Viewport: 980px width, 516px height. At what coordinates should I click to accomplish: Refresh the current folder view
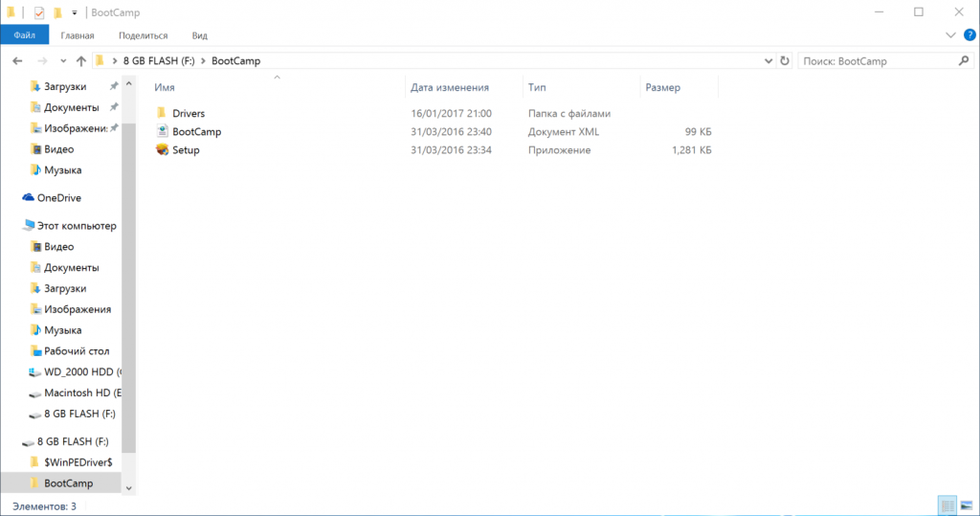(x=785, y=60)
